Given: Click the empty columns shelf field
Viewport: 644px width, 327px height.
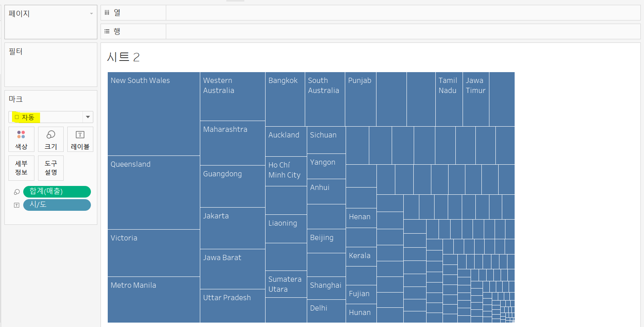Looking at the screenshot, I should [x=403, y=13].
